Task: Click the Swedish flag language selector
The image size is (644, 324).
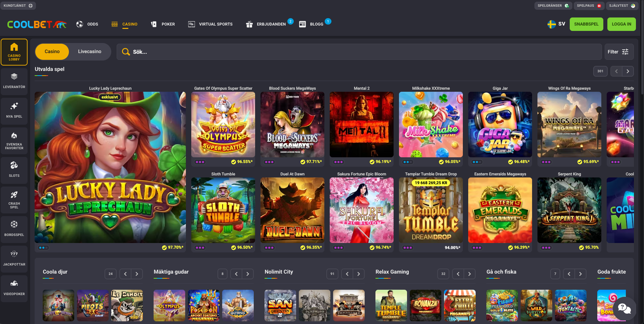Action: 552,24
